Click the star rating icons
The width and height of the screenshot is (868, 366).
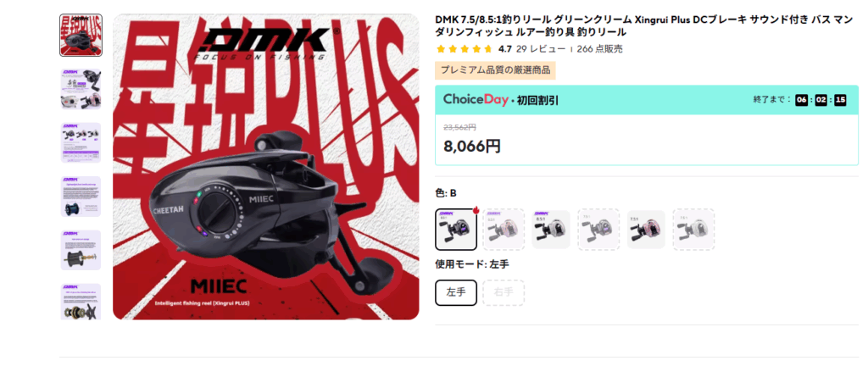click(x=465, y=48)
